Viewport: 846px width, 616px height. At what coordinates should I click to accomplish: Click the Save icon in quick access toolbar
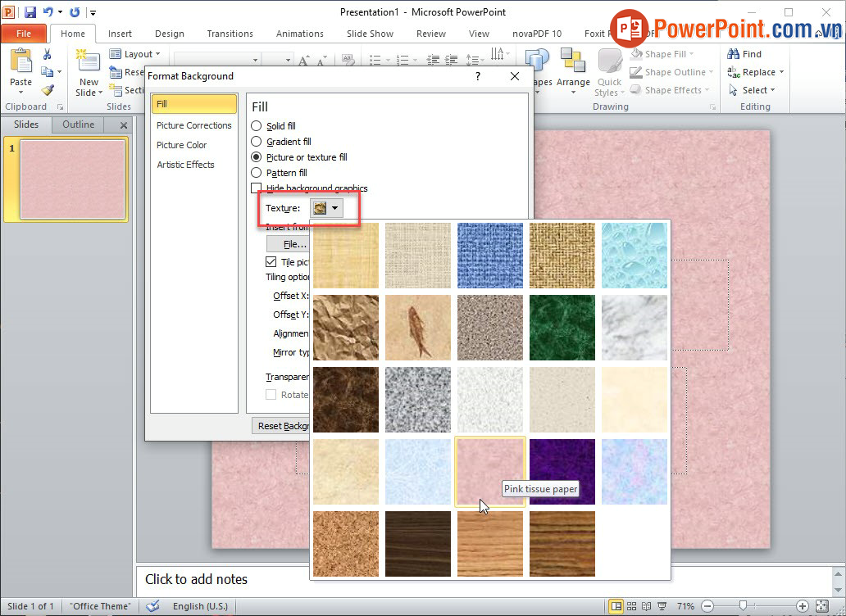pos(30,12)
